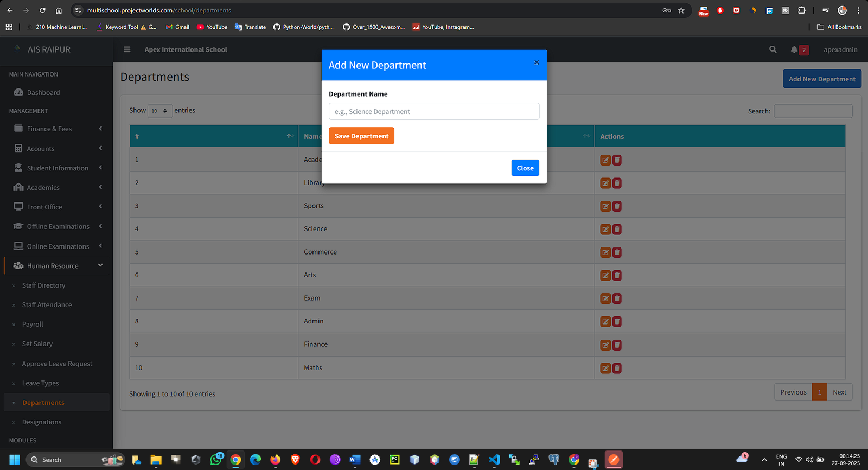This screenshot has width=868, height=470.
Task: Open the Staff Directory menu item
Action: click(43, 285)
